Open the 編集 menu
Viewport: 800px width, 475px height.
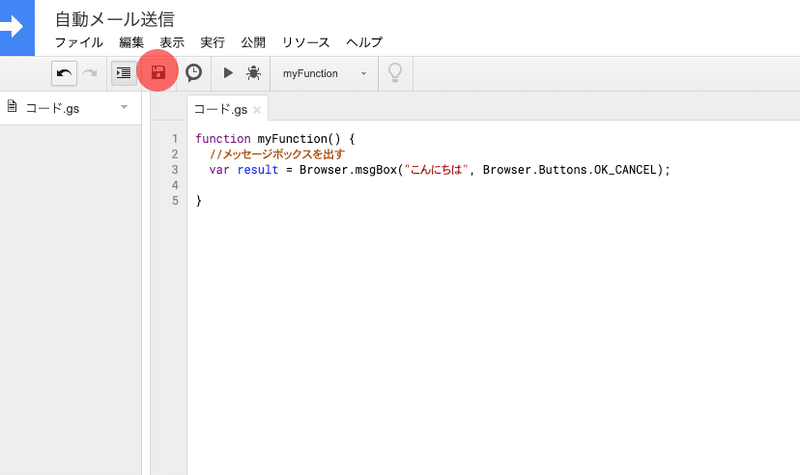[x=131, y=42]
